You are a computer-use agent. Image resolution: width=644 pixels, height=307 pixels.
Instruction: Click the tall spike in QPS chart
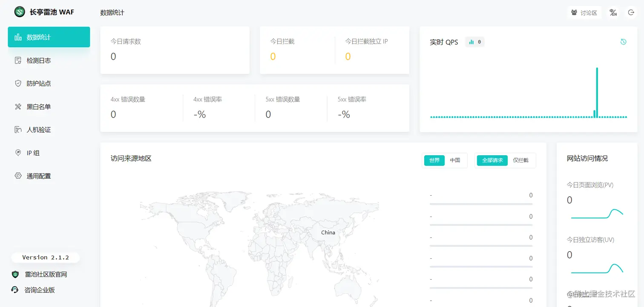[x=597, y=92]
